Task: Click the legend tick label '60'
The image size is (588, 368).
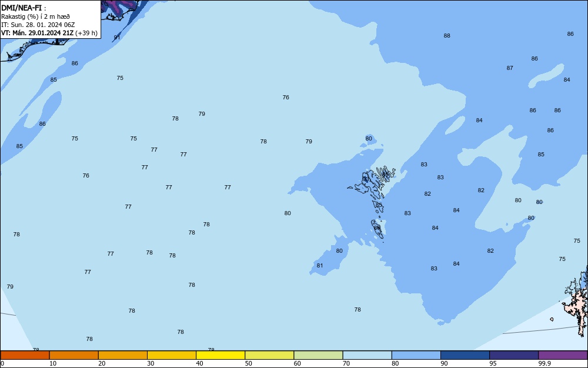Action: click(298, 363)
